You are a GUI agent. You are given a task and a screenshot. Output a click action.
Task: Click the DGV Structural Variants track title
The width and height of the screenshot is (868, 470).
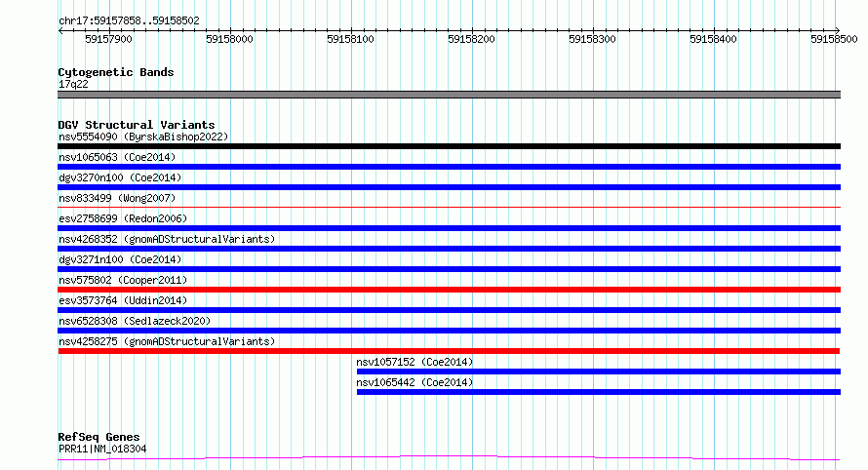click(137, 125)
